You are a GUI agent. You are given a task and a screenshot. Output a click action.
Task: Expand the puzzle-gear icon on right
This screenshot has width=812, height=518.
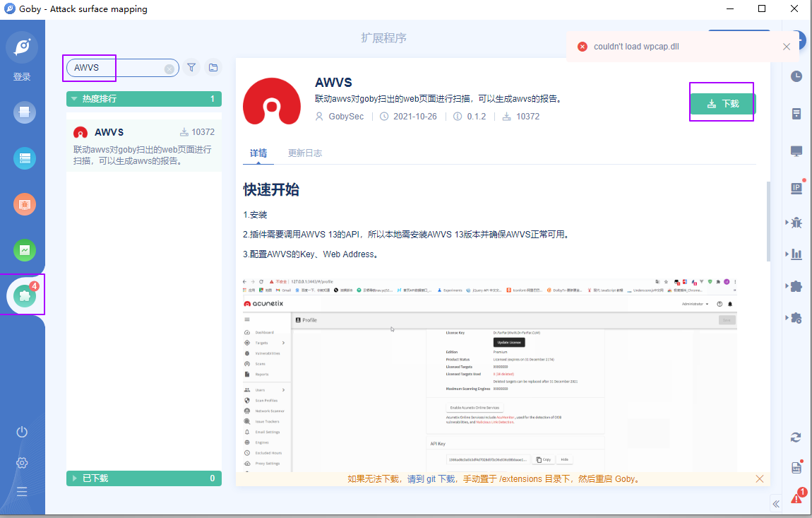796,318
